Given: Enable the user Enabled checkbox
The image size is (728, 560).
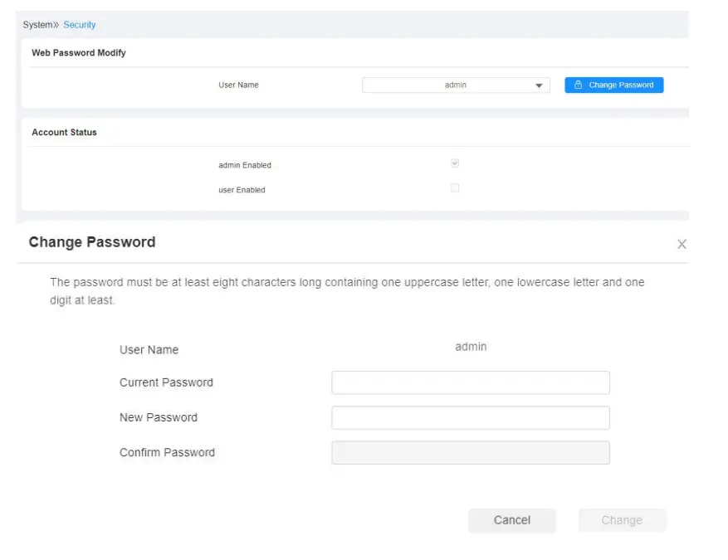Looking at the screenshot, I should click(455, 188).
